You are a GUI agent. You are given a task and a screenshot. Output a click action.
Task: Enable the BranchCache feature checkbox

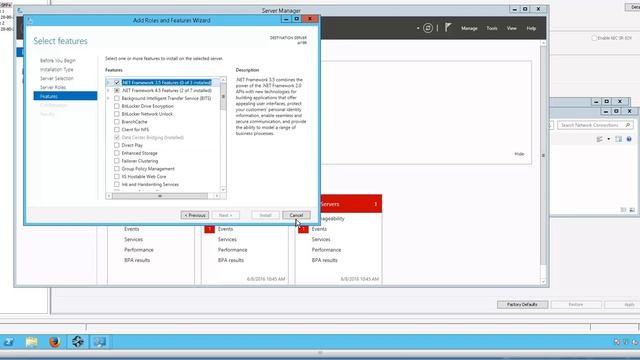click(117, 122)
